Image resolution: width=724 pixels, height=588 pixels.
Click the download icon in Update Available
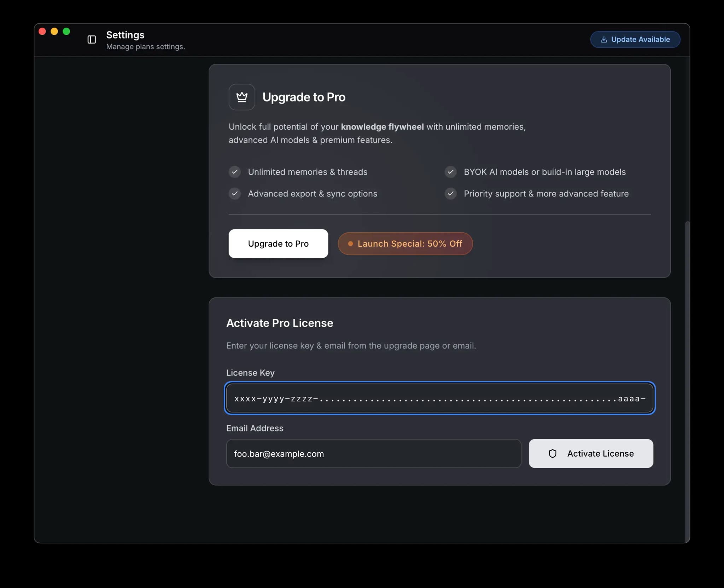(x=604, y=40)
